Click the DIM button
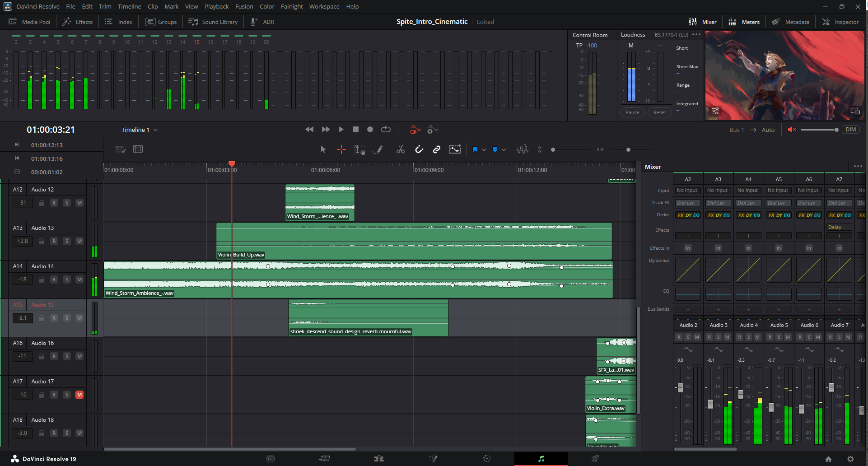 click(x=850, y=130)
